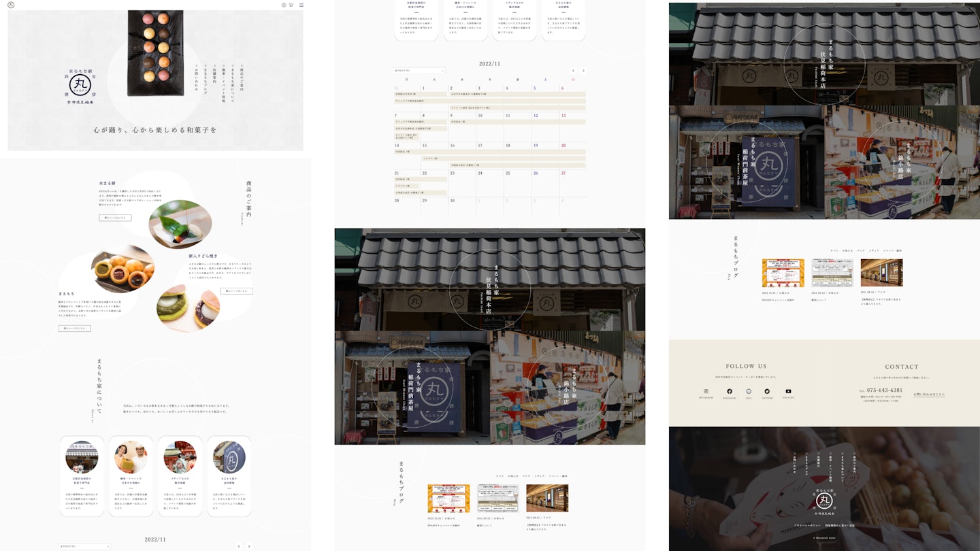Open the 錦小路店 store panel below the calendar
The width and height of the screenshot is (980, 551).
568,388
